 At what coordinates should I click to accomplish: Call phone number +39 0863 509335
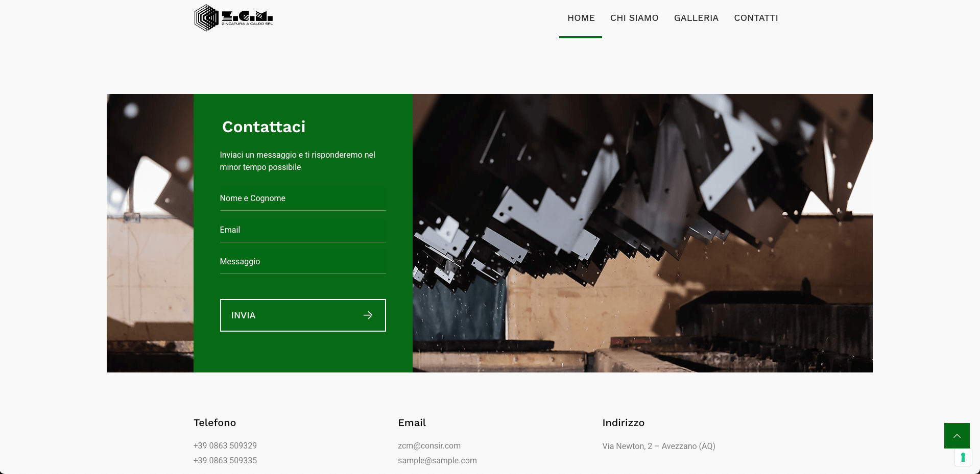coord(225,461)
